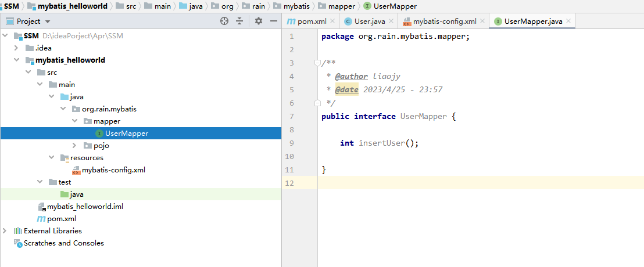Fold the Javadoc comment at line 3
644x267 pixels.
tap(317, 63)
